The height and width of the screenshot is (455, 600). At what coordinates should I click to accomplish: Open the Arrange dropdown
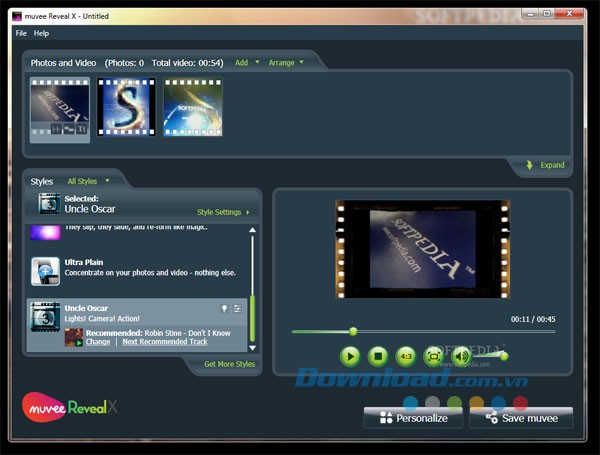coord(286,62)
